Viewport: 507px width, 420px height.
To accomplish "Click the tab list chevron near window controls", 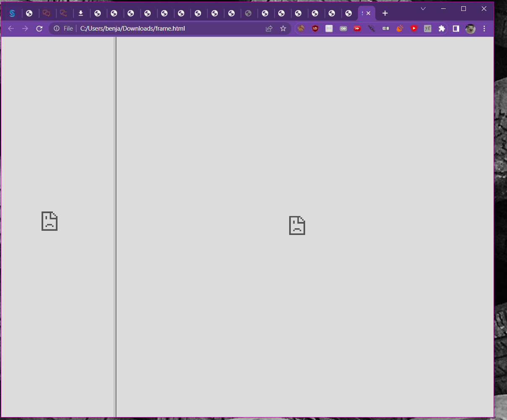I will (423, 8).
